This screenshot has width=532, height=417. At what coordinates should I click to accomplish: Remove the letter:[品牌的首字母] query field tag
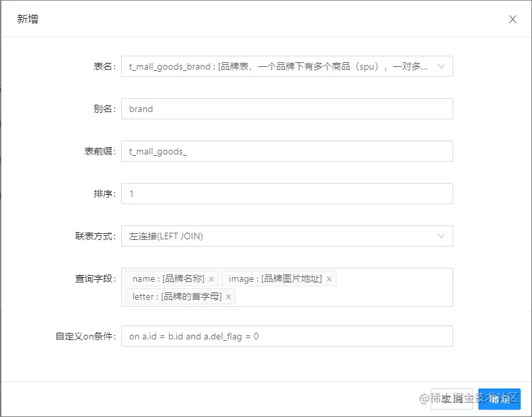coord(228,296)
